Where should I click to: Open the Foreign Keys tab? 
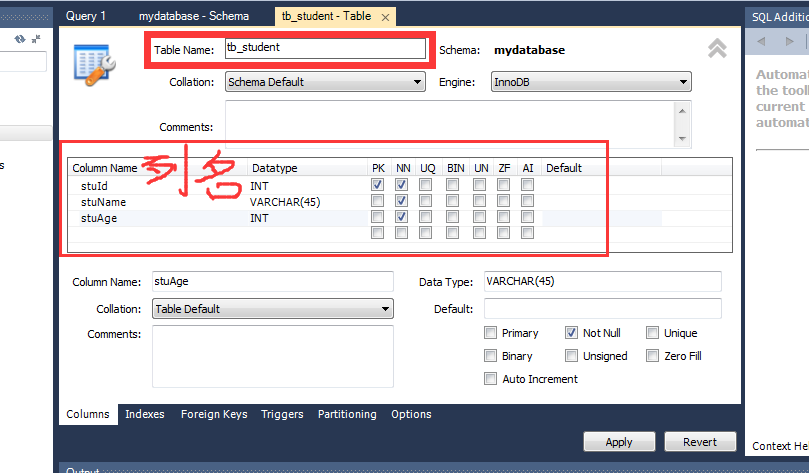click(x=214, y=414)
